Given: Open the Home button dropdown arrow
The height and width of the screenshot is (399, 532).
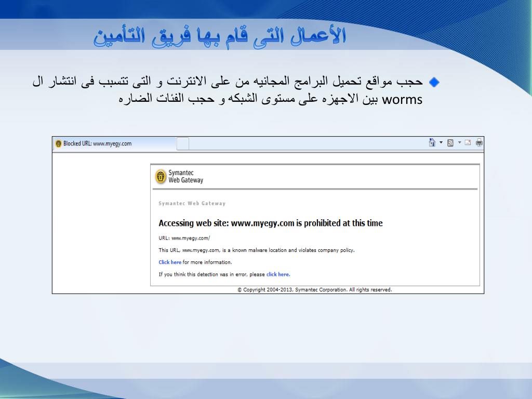Looking at the screenshot, I should (441, 142).
